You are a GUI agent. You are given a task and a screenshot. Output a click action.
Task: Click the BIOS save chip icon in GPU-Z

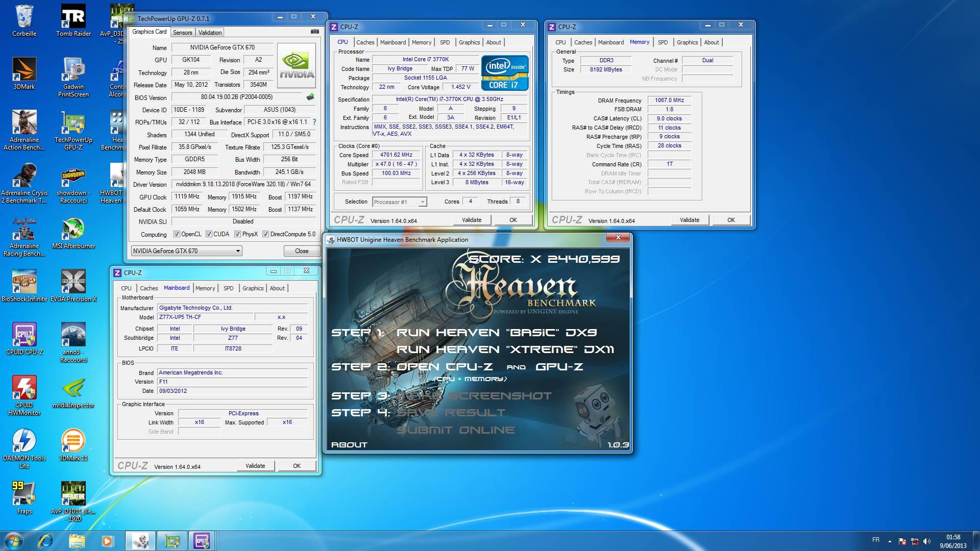[x=310, y=97]
